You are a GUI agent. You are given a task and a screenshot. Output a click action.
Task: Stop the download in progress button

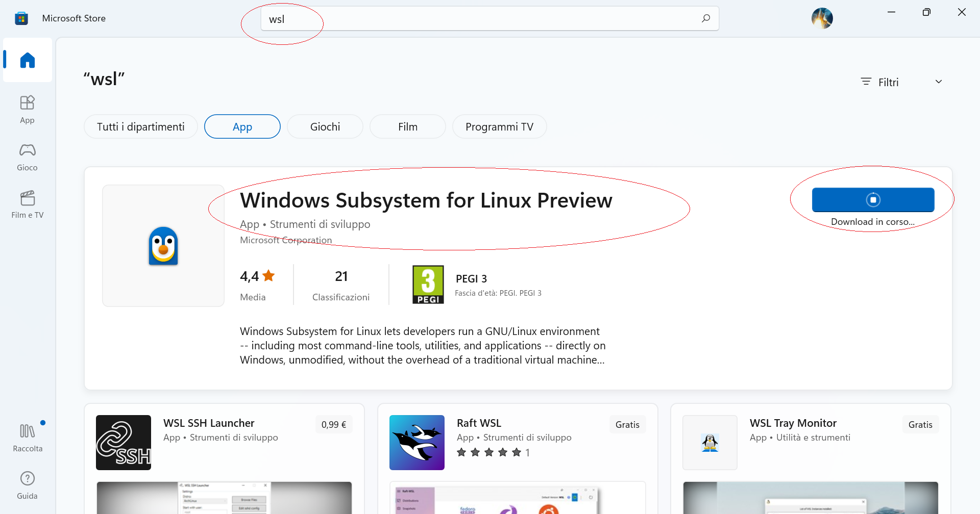[873, 200]
